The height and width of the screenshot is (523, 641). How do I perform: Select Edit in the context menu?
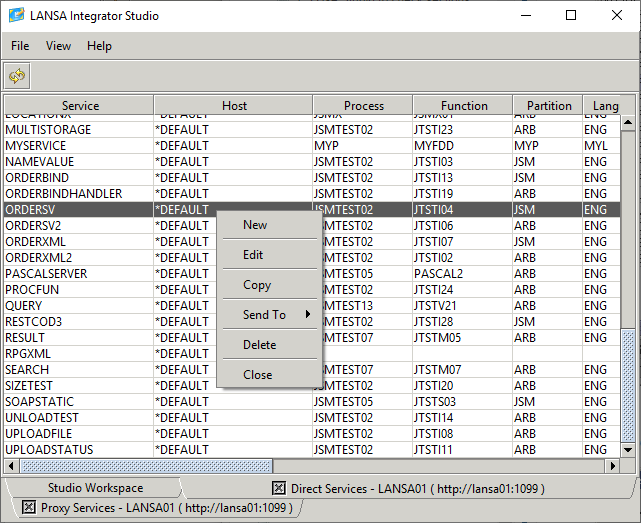pyautogui.click(x=253, y=255)
